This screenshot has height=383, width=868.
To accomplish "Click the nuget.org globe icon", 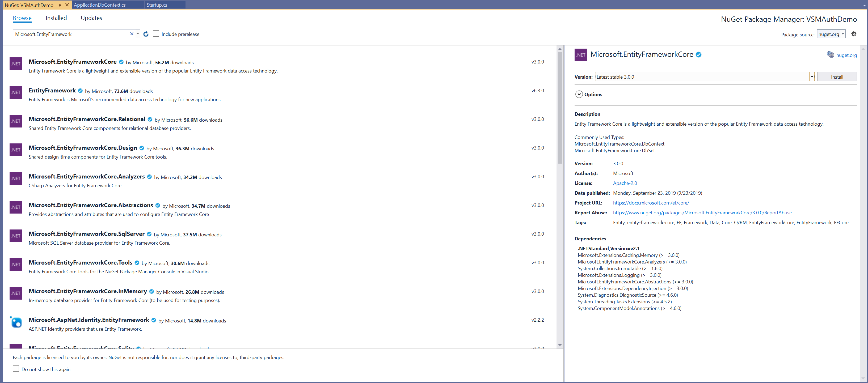I will coord(830,54).
